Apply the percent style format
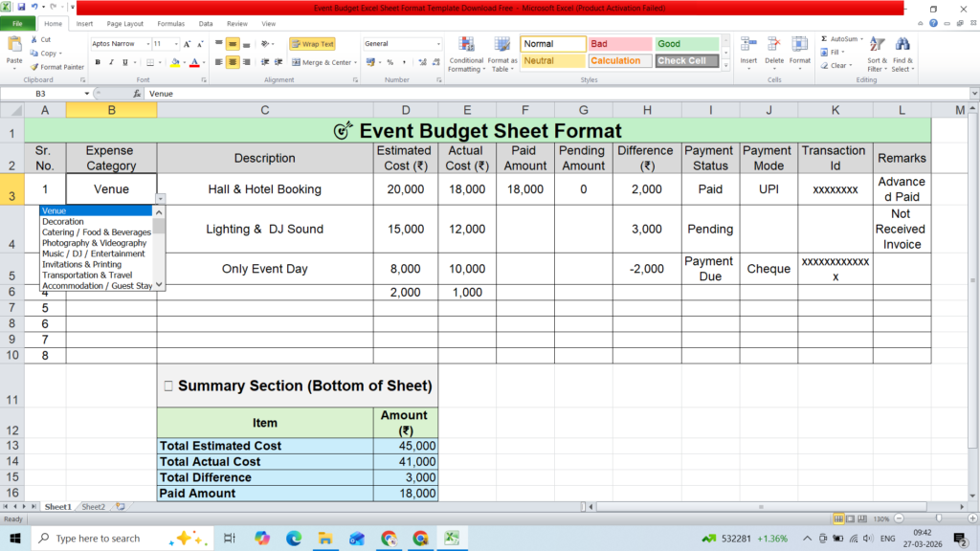 point(390,62)
